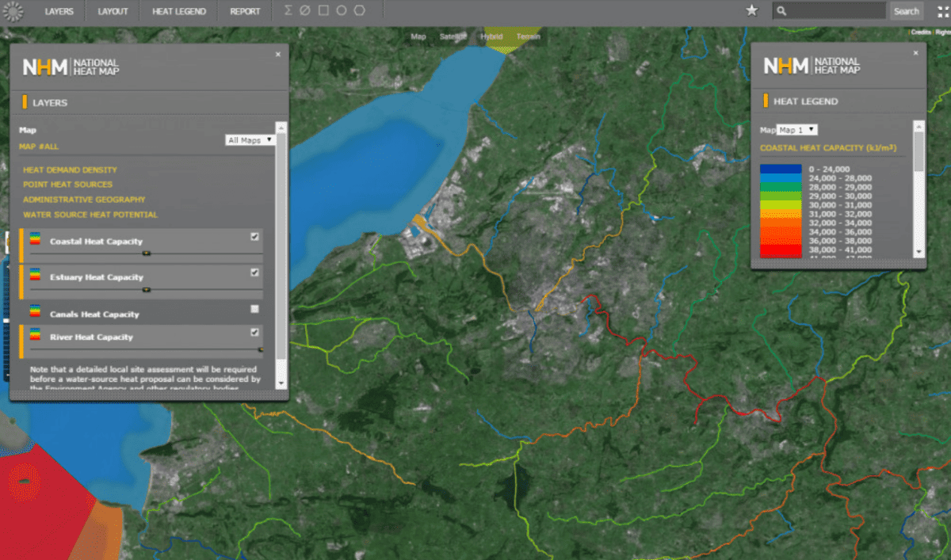Click Estuary Heat Capacity opacity slider handle

[x=146, y=290]
